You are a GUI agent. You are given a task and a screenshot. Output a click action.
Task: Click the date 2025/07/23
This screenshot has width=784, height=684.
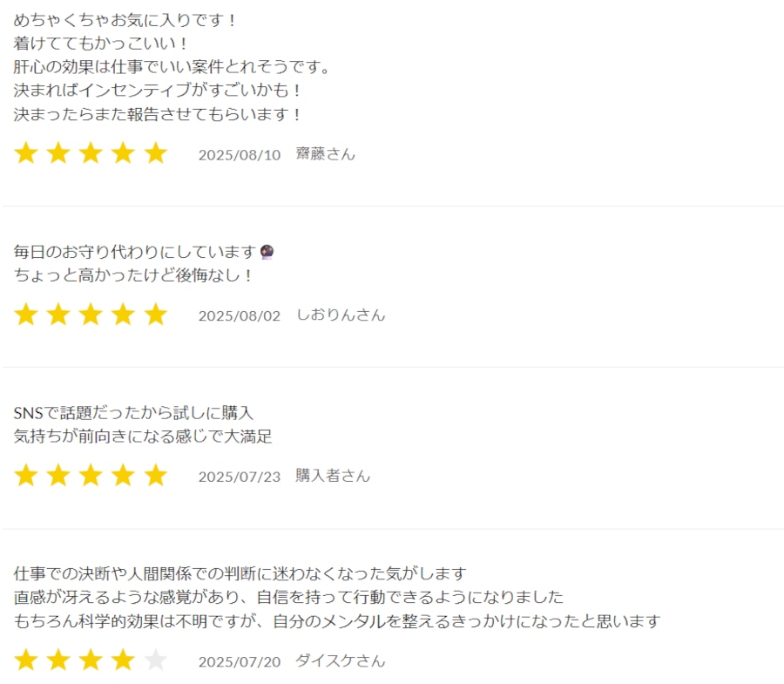click(240, 477)
